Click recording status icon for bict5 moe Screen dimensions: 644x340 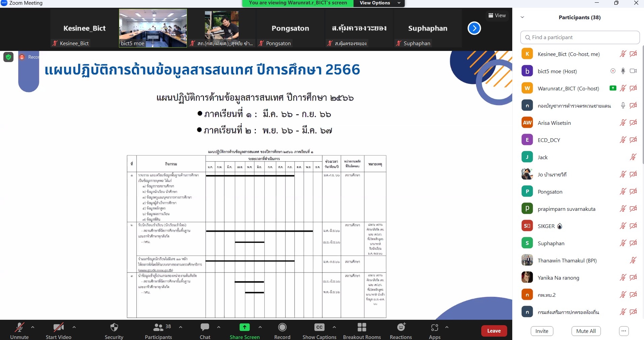pos(613,71)
